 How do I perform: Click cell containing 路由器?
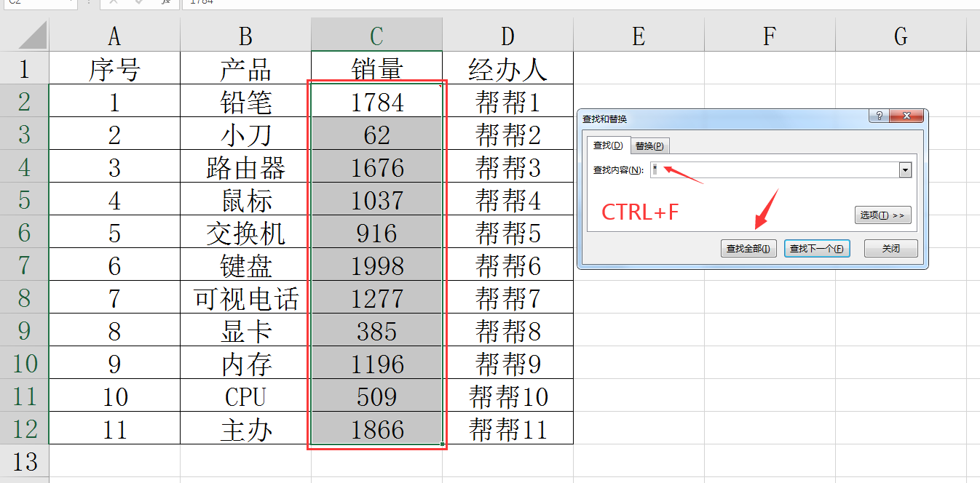tap(245, 166)
